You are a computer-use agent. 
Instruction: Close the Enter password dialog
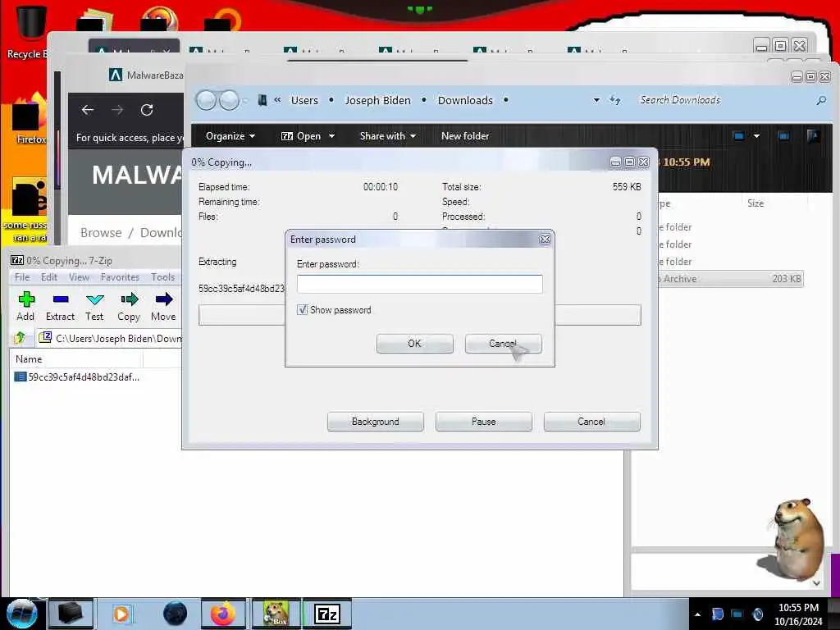tap(545, 240)
